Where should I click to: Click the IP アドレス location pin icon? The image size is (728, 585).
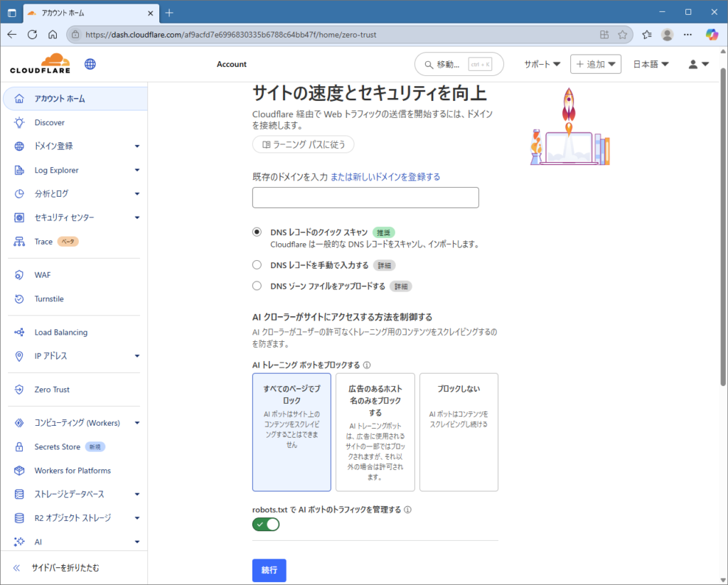[19, 356]
